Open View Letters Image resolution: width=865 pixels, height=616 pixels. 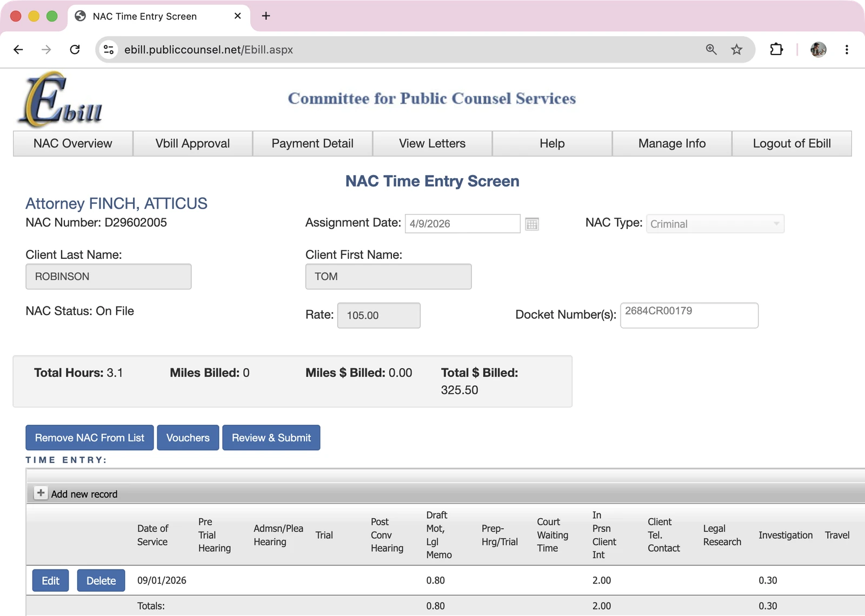[432, 144]
